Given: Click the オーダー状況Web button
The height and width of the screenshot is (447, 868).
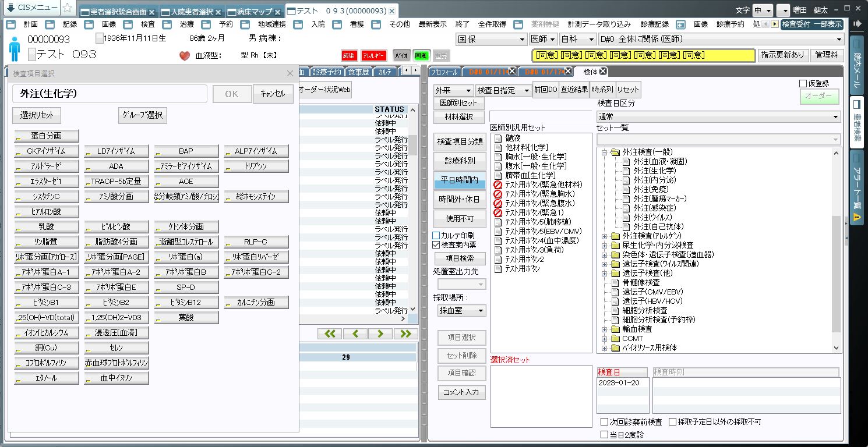Looking at the screenshot, I should 324,90.
